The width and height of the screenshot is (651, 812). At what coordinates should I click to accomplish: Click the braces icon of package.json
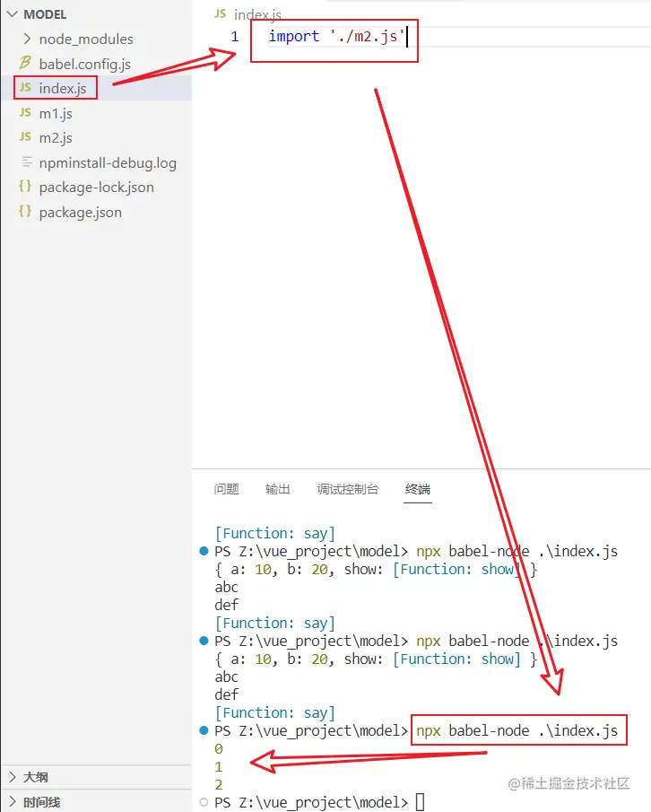click(x=25, y=211)
